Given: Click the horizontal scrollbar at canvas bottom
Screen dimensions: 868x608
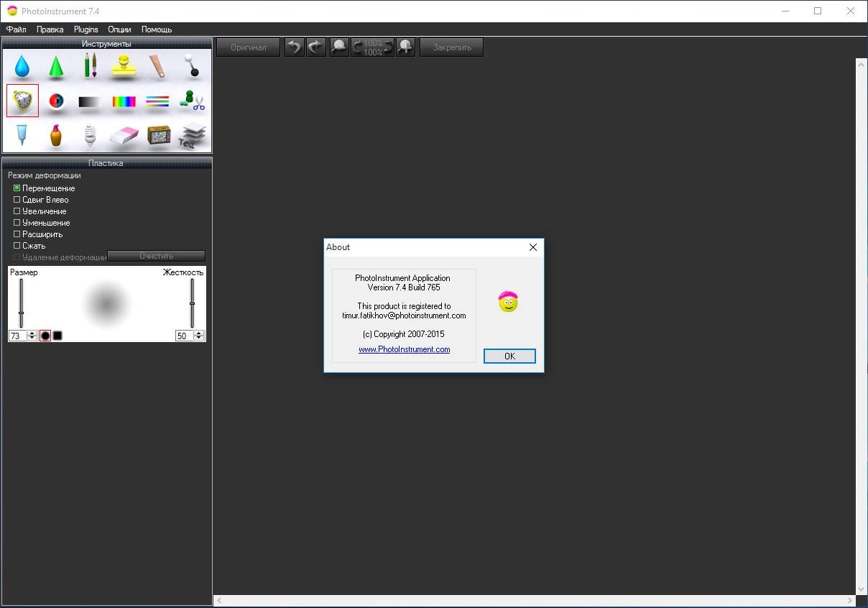Looking at the screenshot, I should point(535,600).
